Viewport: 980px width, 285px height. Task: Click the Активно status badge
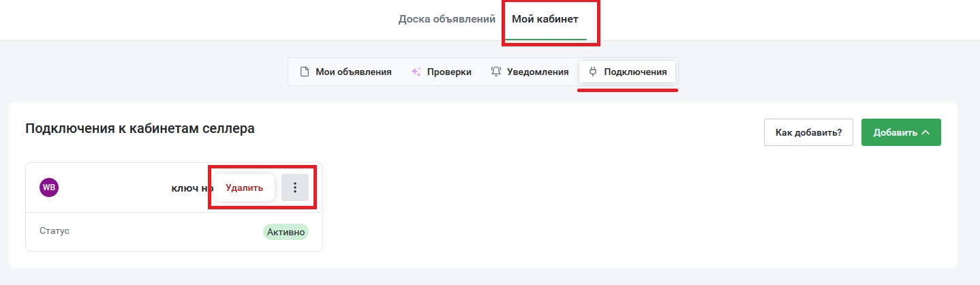tap(286, 232)
